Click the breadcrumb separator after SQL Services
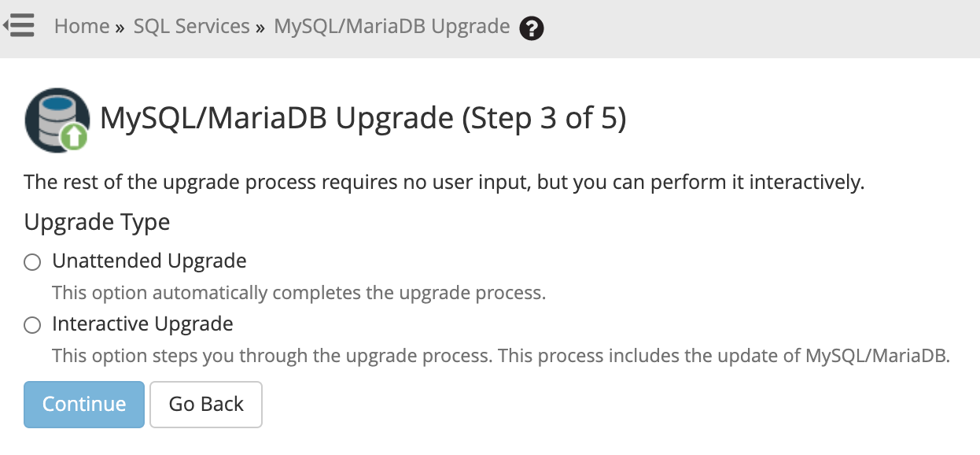 pos(260,28)
